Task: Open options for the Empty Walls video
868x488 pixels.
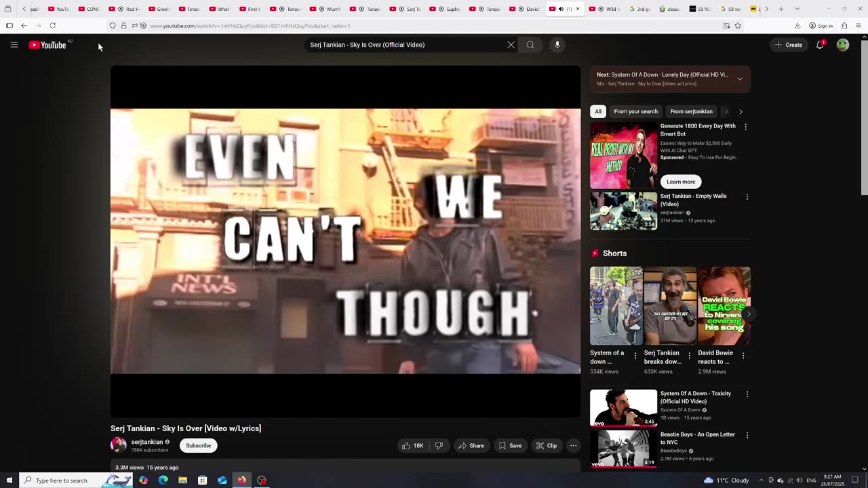Action: point(747,197)
